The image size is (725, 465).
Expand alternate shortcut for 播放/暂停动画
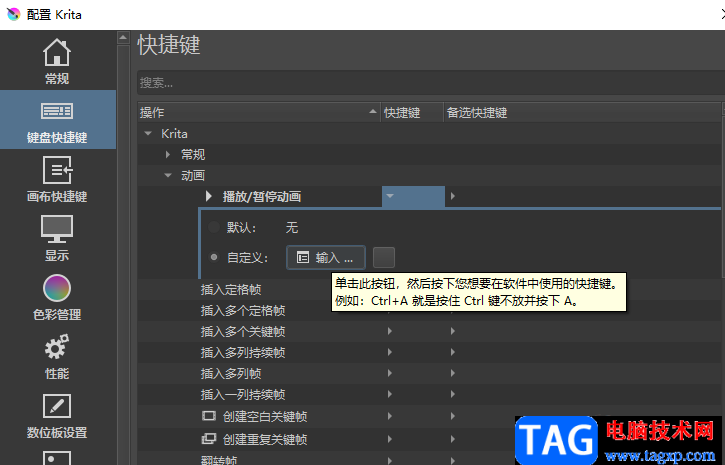point(453,196)
